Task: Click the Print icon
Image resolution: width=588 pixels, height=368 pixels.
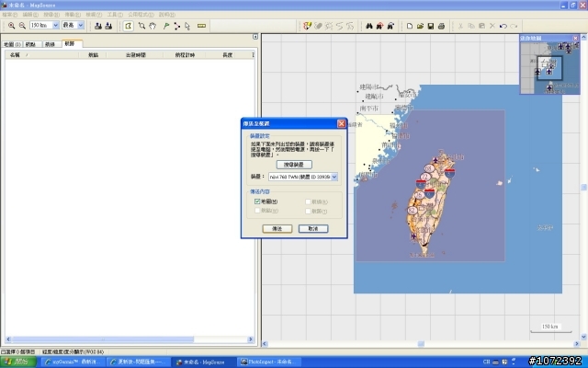Action: 441,26
